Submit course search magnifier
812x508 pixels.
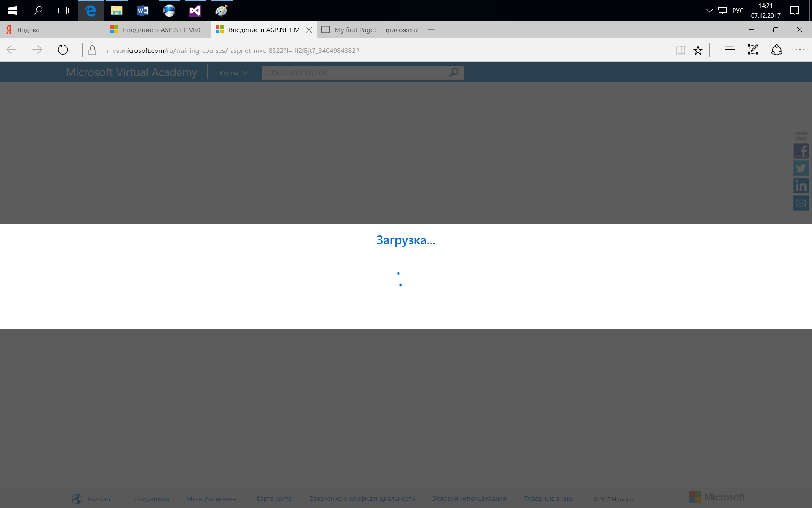click(454, 72)
